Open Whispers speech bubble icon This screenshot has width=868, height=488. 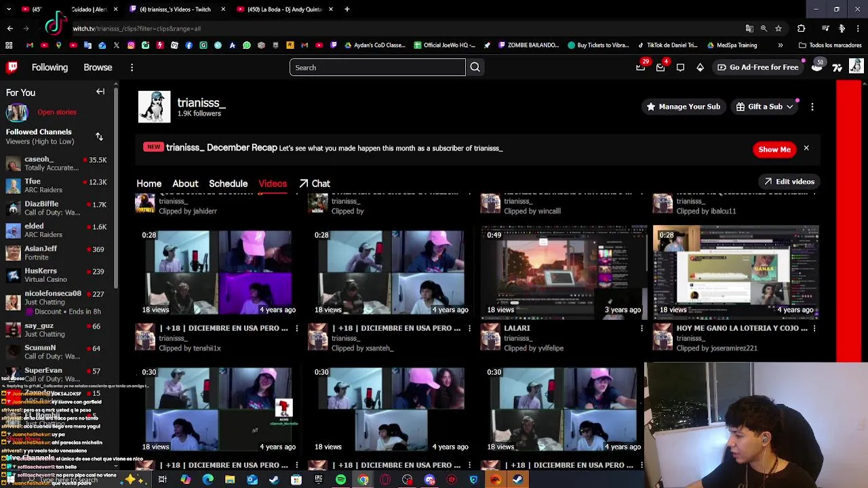(680, 67)
